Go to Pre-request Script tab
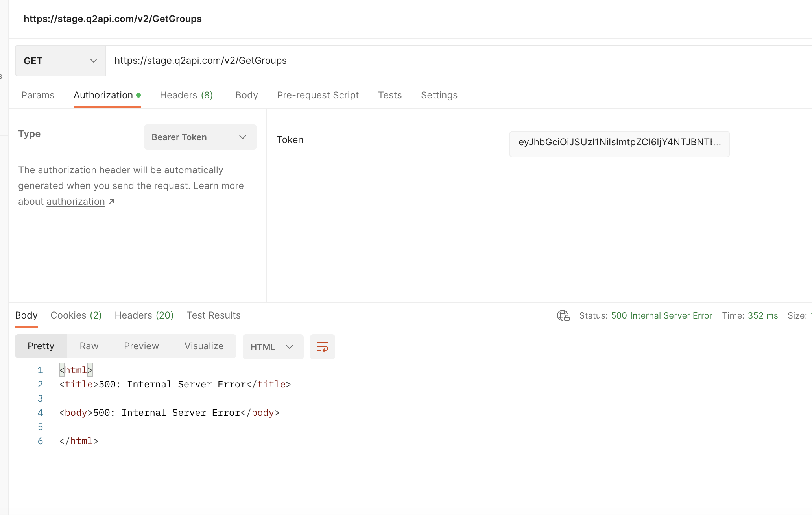 tap(318, 95)
